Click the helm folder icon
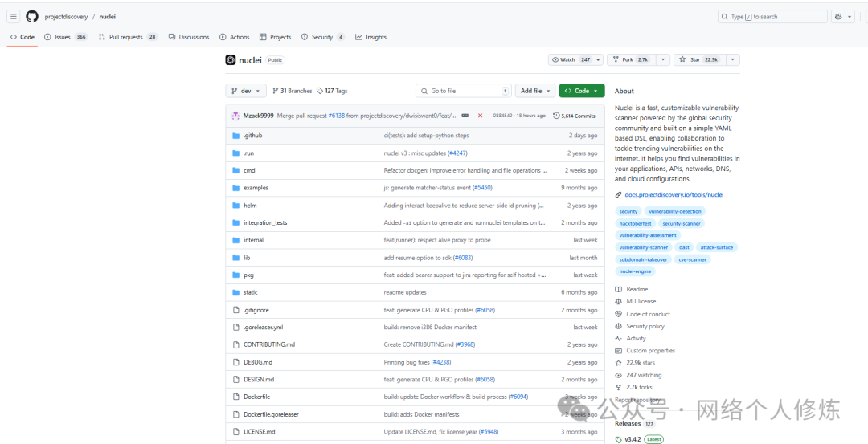Image resolution: width=868 pixels, height=444 pixels. click(235, 205)
